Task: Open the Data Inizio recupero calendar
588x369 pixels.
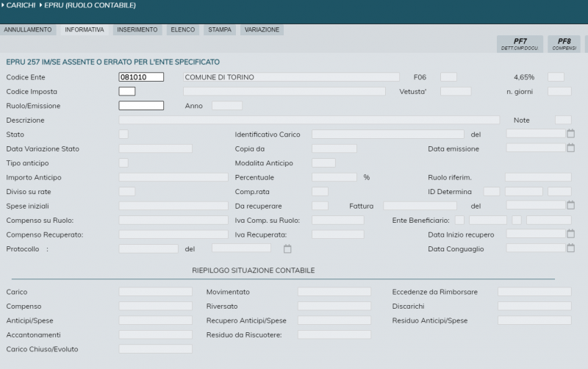Action: click(570, 234)
